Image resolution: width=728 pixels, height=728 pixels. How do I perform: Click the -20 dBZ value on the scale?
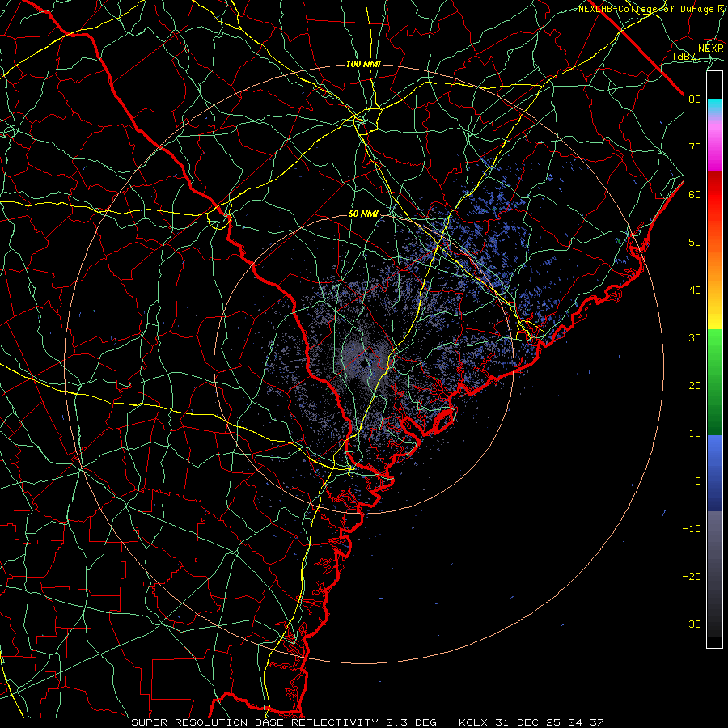[692, 576]
